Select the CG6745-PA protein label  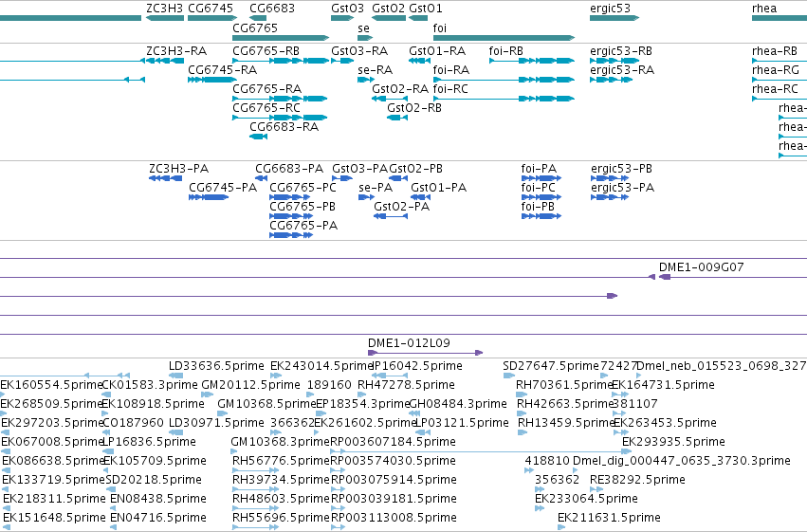tap(223, 188)
